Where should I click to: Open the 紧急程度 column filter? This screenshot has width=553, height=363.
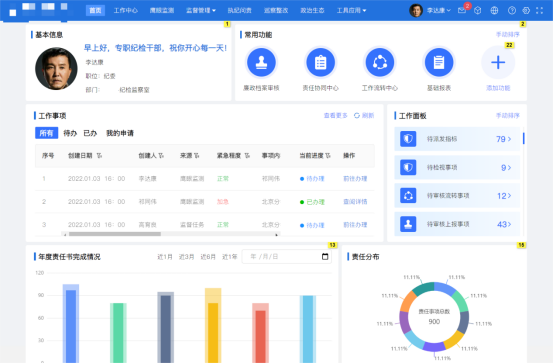pos(247,156)
